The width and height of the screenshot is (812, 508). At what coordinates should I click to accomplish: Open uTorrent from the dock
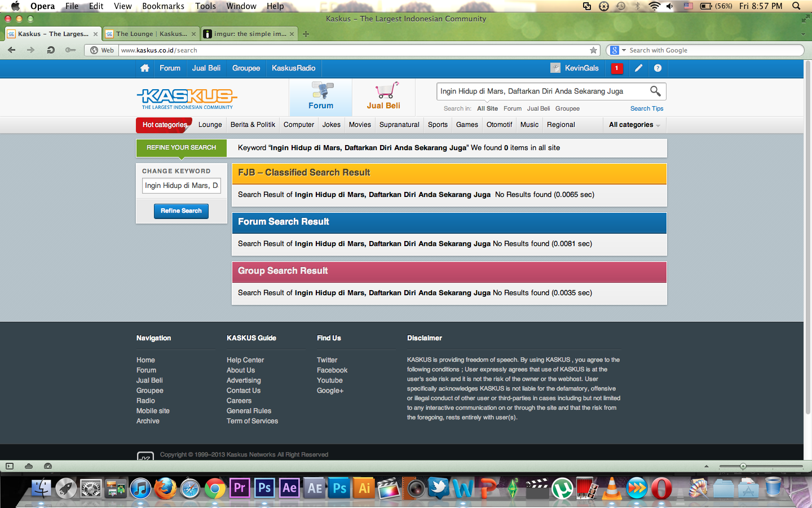point(562,488)
